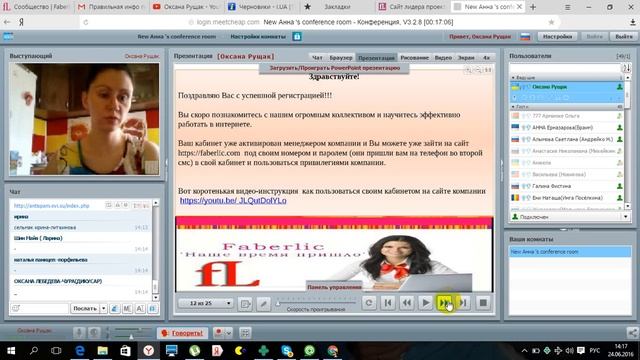Click the Говорить! talk button
Image resolution: width=640 pixels, height=360 pixels.
pos(182,333)
